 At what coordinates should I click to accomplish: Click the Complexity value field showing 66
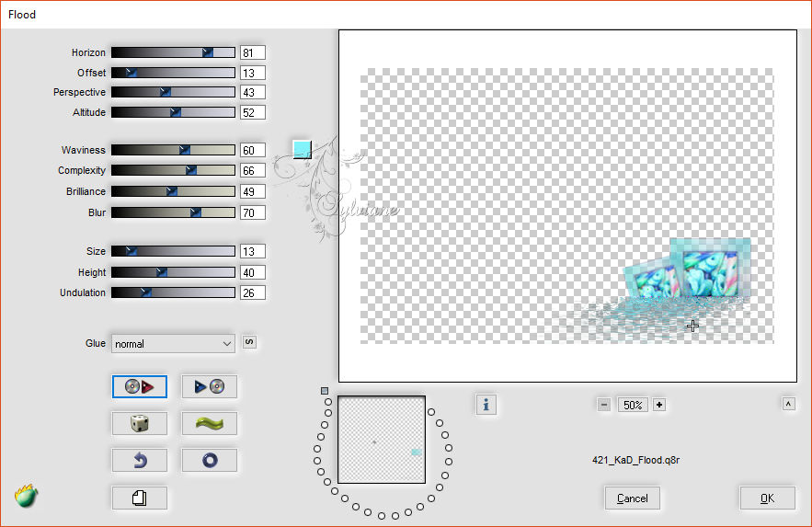coord(253,170)
